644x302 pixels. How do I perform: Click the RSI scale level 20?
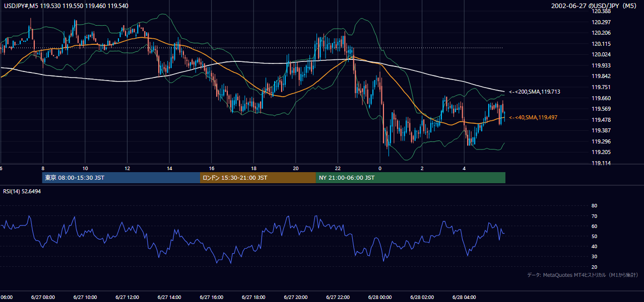point(594,267)
